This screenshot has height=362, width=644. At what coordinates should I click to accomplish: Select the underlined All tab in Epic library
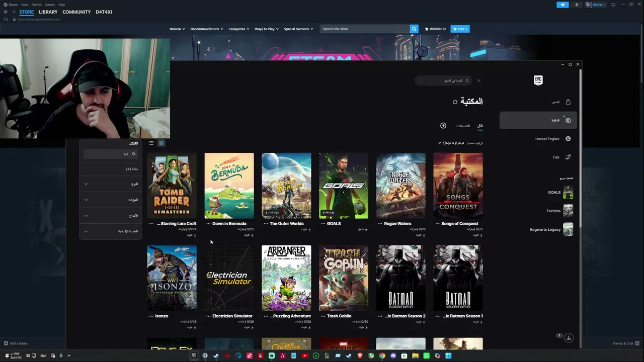click(x=480, y=126)
